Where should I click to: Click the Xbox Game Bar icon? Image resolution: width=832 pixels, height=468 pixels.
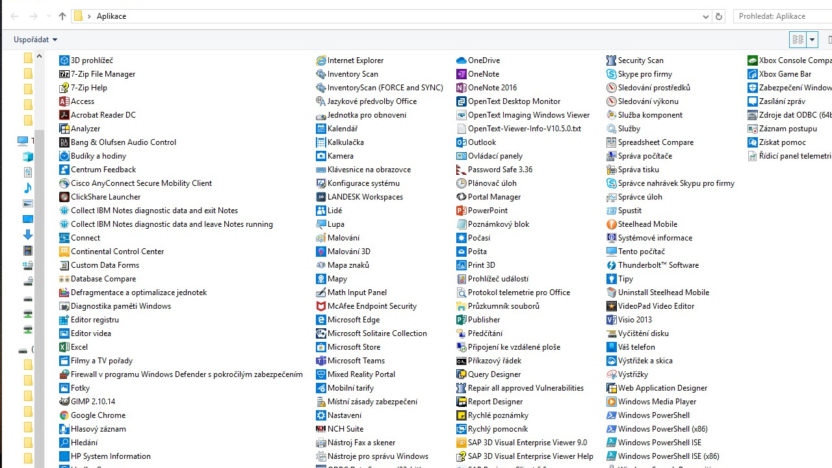(x=752, y=74)
